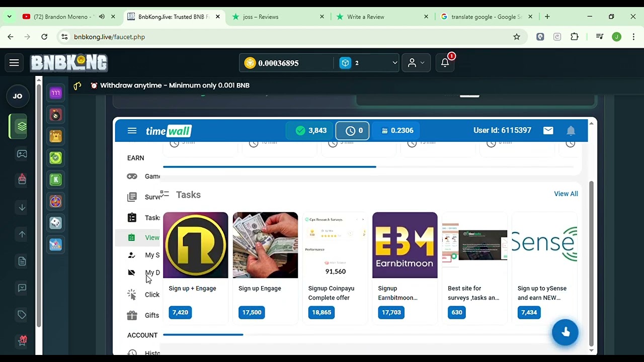Click the red shop basket sidebar icon
Image resolution: width=644 pixels, height=362 pixels.
tap(22, 179)
